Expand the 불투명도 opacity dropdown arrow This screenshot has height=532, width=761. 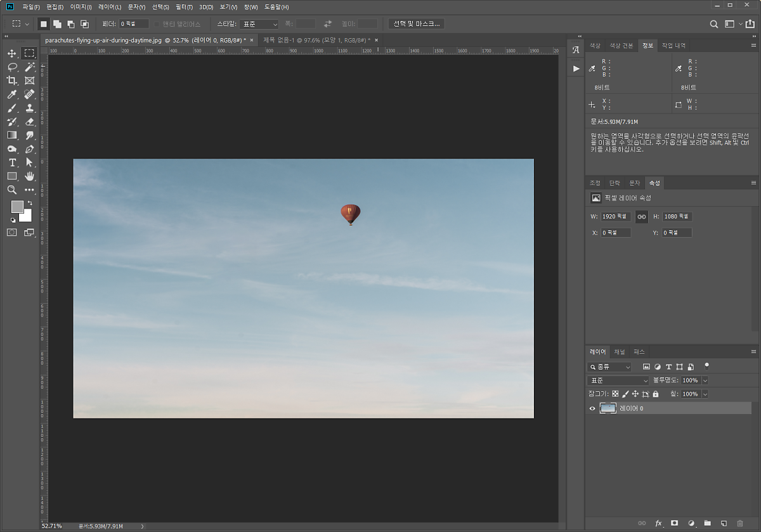point(705,380)
